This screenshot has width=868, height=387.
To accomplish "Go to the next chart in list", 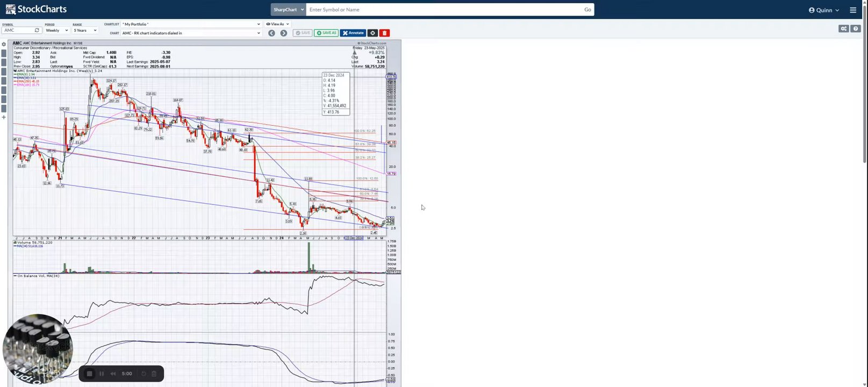I will pyautogui.click(x=284, y=33).
